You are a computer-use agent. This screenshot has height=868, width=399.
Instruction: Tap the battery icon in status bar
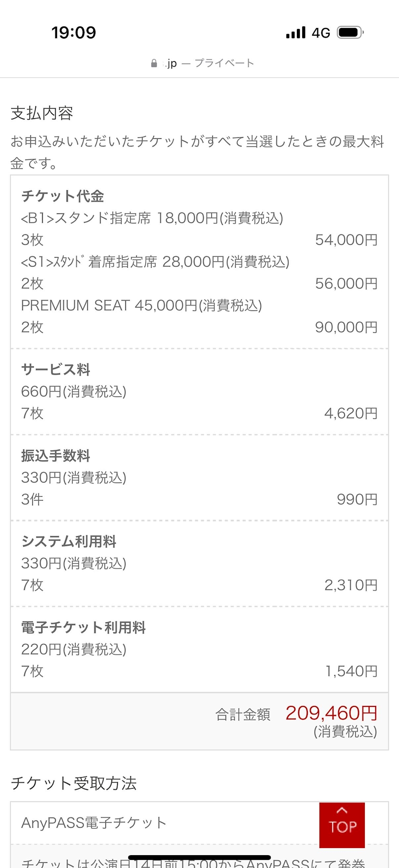pos(350,32)
